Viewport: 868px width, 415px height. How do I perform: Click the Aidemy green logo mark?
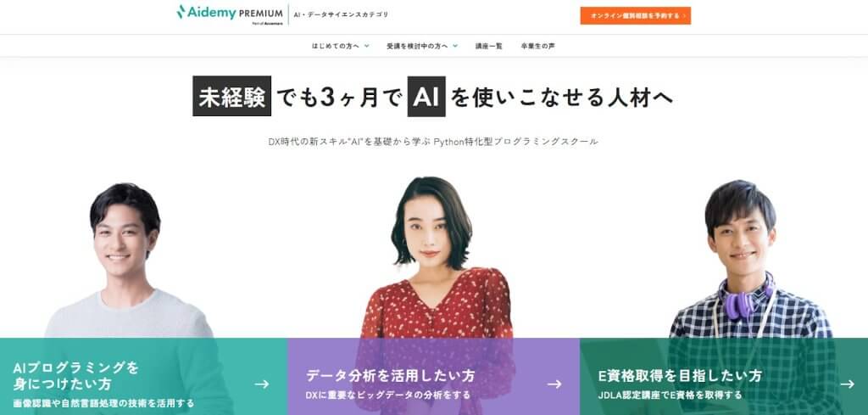pos(181,12)
